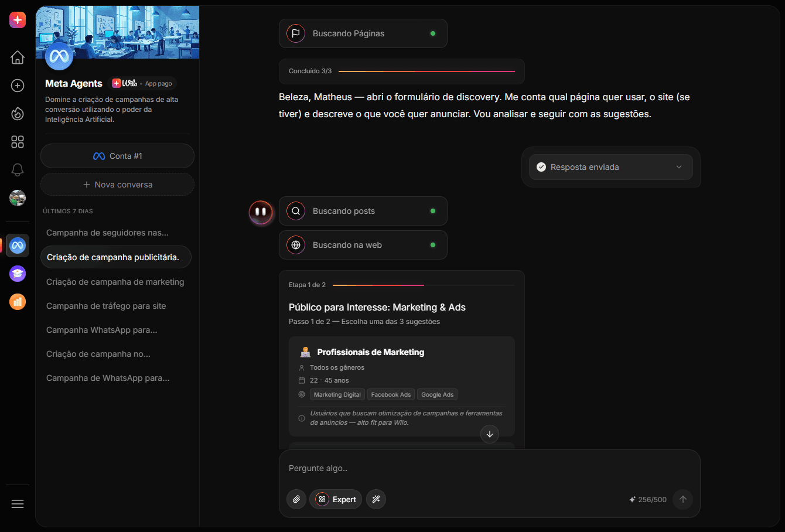Click the circled plus create icon
Screen dimensions: 785x532
[x=18, y=86]
